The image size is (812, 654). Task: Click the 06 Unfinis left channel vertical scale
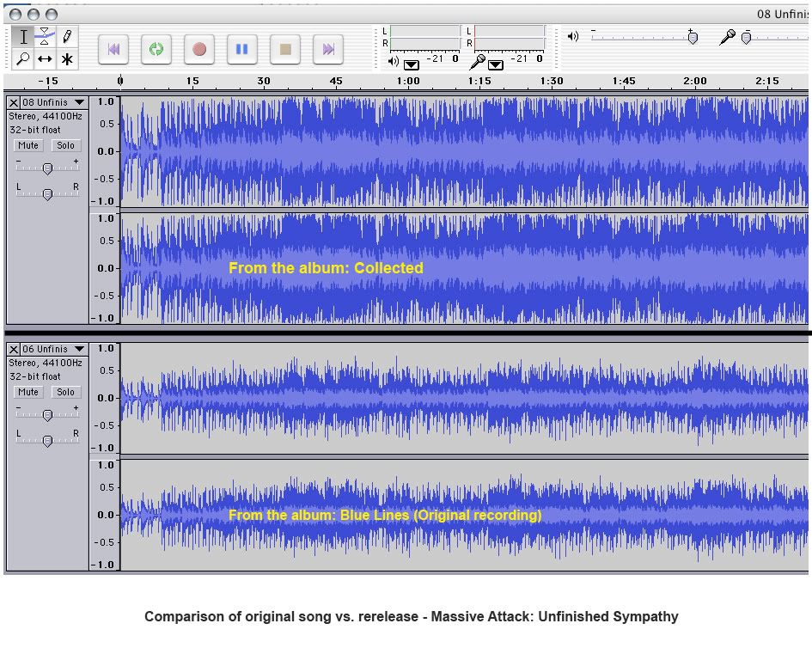(105, 398)
